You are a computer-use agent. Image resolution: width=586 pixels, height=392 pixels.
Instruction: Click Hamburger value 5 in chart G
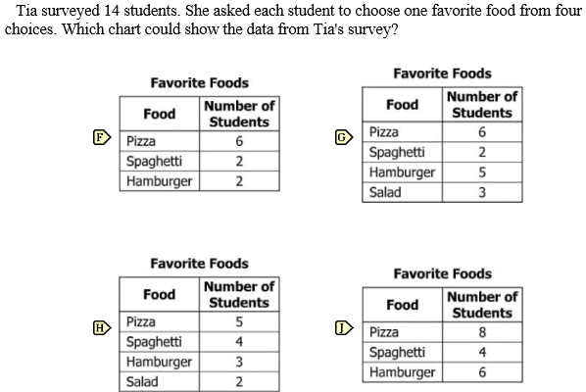(x=482, y=172)
